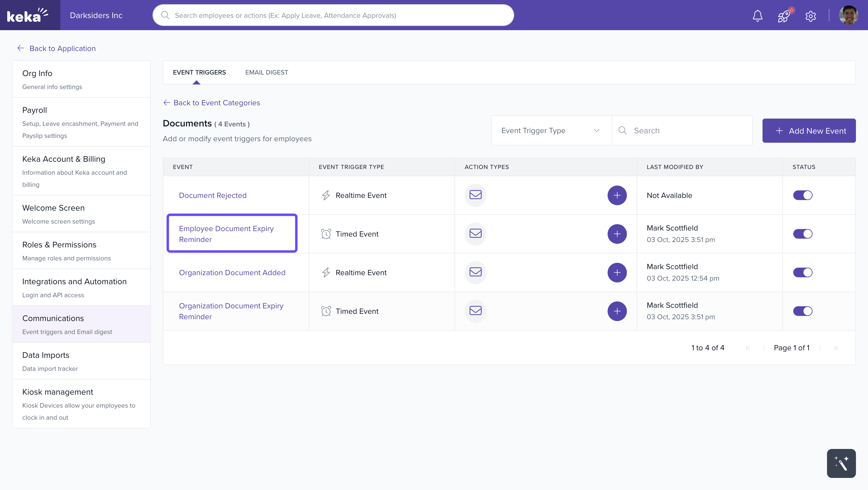
Task: Open the user profile avatar menu
Action: coord(848,15)
